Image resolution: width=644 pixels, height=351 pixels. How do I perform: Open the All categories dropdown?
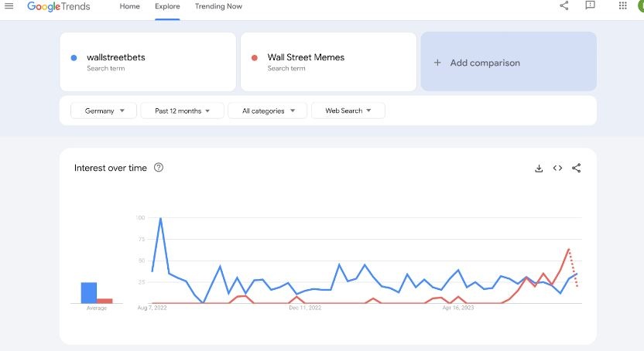267,111
